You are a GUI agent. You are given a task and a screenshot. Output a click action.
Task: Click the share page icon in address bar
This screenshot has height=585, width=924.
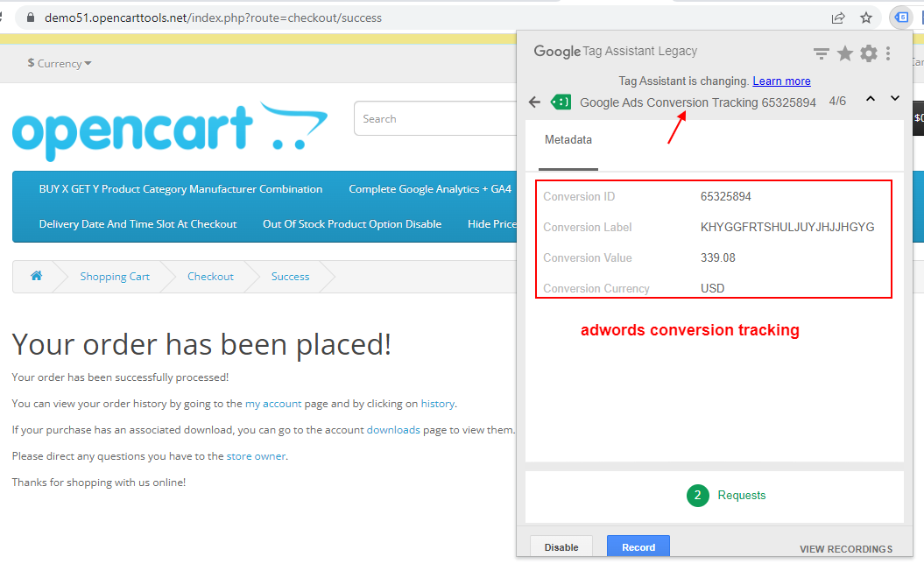pyautogui.click(x=838, y=18)
